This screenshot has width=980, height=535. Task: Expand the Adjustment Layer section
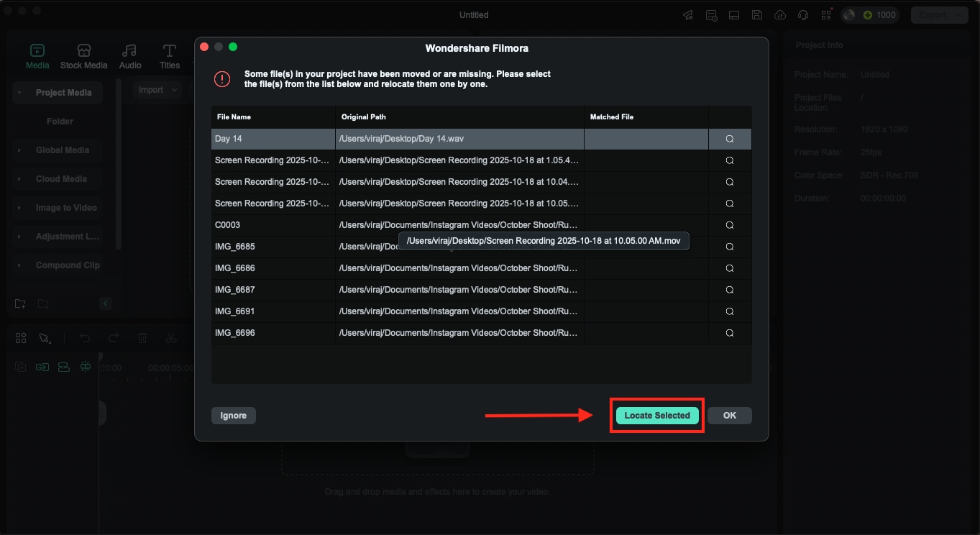[x=19, y=237]
